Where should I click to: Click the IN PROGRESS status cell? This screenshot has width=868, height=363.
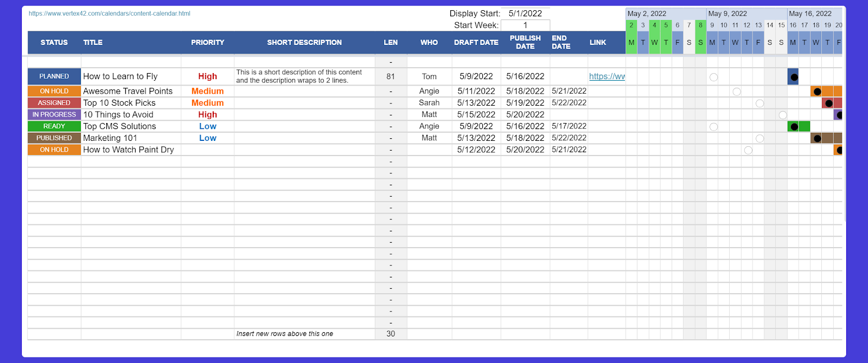54,114
